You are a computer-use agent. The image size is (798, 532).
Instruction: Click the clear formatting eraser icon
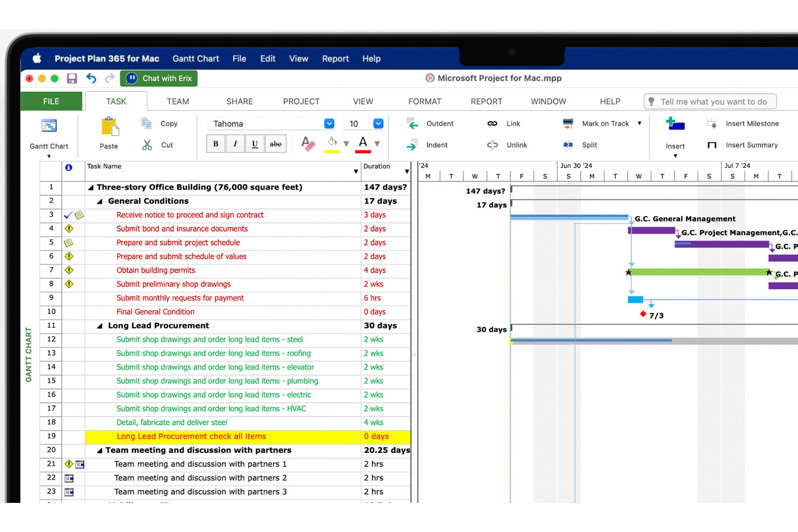[x=308, y=143]
